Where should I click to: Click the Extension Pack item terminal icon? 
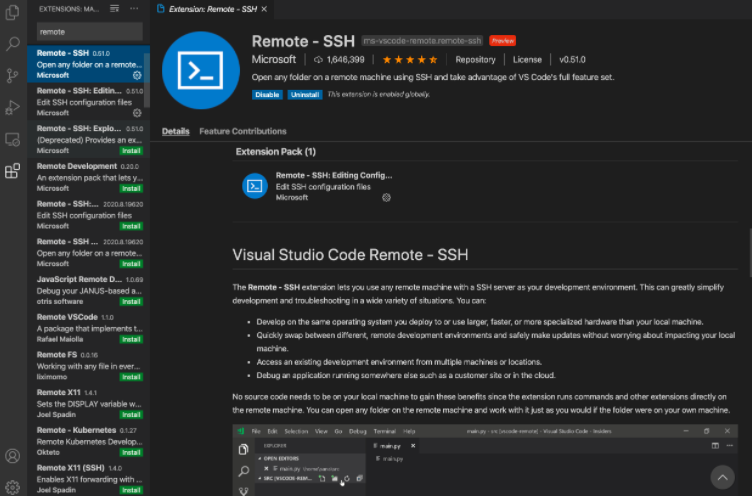click(x=255, y=186)
